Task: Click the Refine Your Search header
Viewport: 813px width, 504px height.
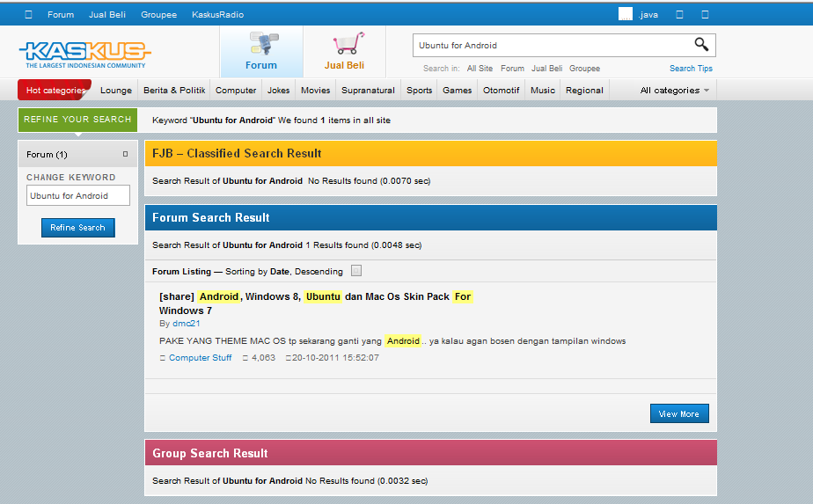Action: tap(77, 120)
